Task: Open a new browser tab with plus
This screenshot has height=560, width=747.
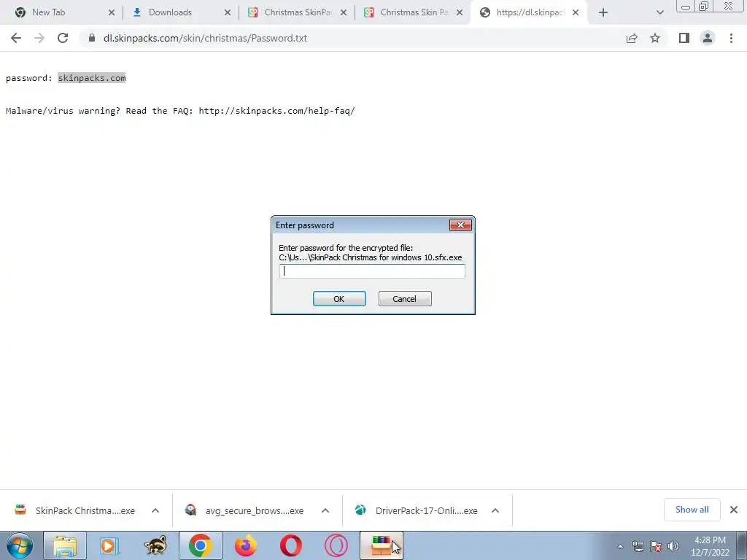Action: click(603, 13)
